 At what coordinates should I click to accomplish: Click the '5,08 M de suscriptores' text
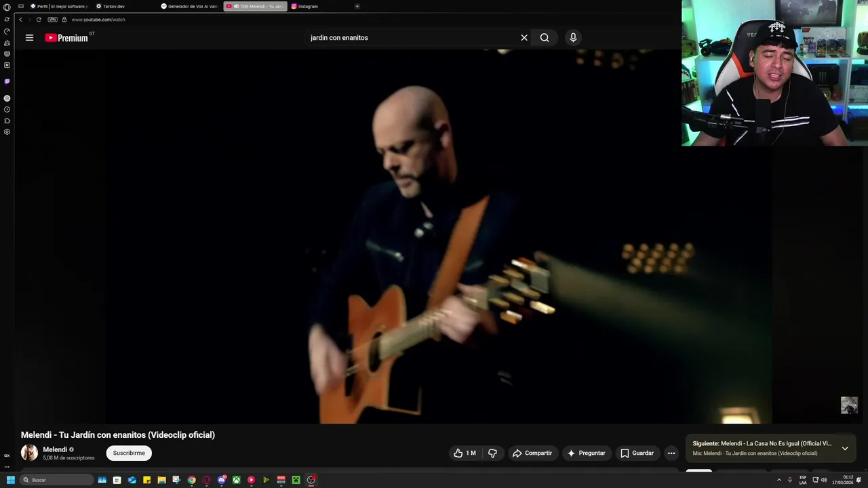(x=68, y=458)
